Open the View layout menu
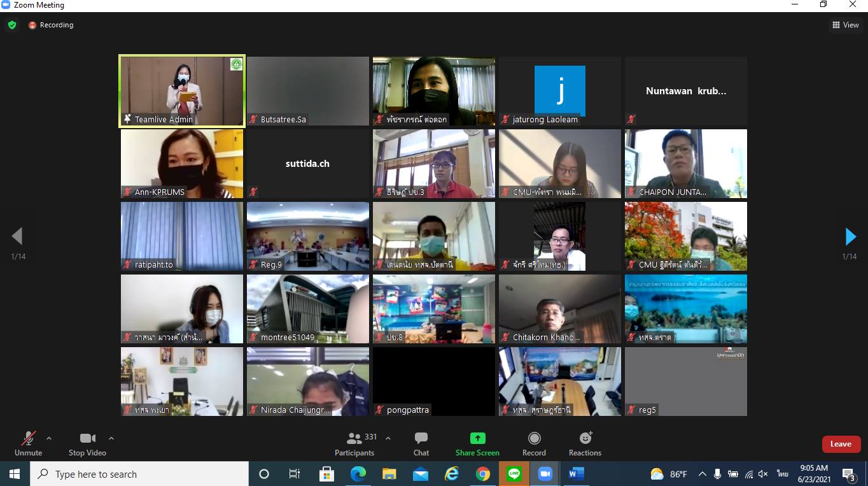Image resolution: width=868 pixels, height=486 pixels. click(x=845, y=25)
